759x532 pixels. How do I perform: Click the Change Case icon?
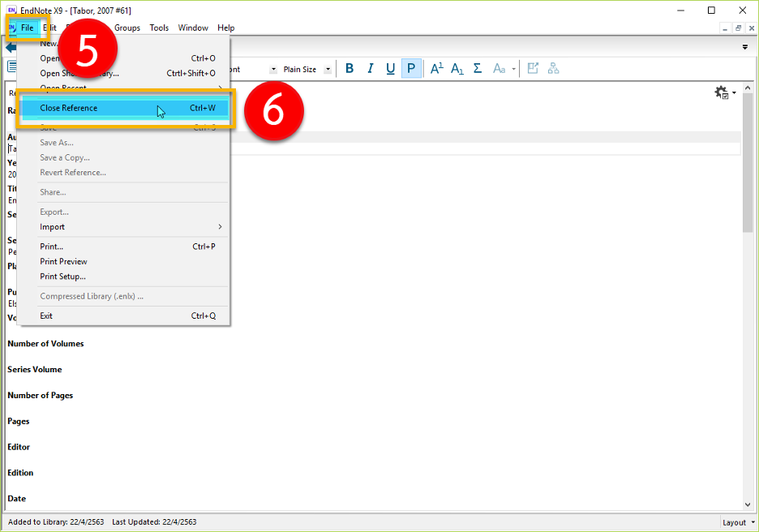pyautogui.click(x=500, y=69)
